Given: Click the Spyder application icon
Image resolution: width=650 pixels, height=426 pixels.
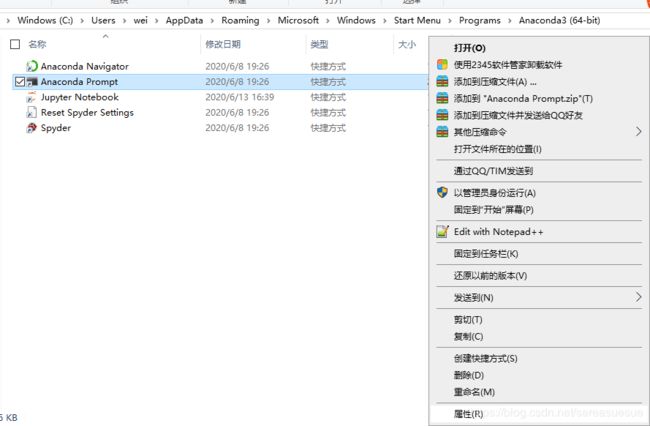Looking at the screenshot, I should point(32,128).
